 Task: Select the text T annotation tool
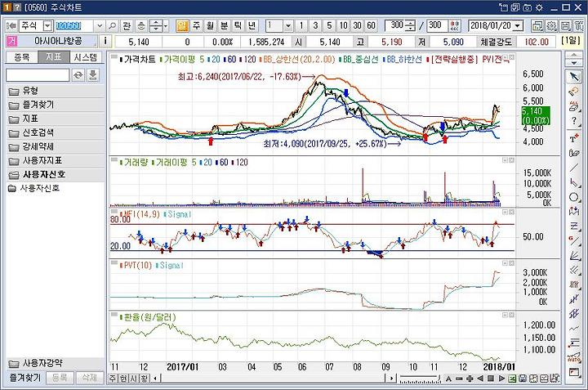point(574,137)
